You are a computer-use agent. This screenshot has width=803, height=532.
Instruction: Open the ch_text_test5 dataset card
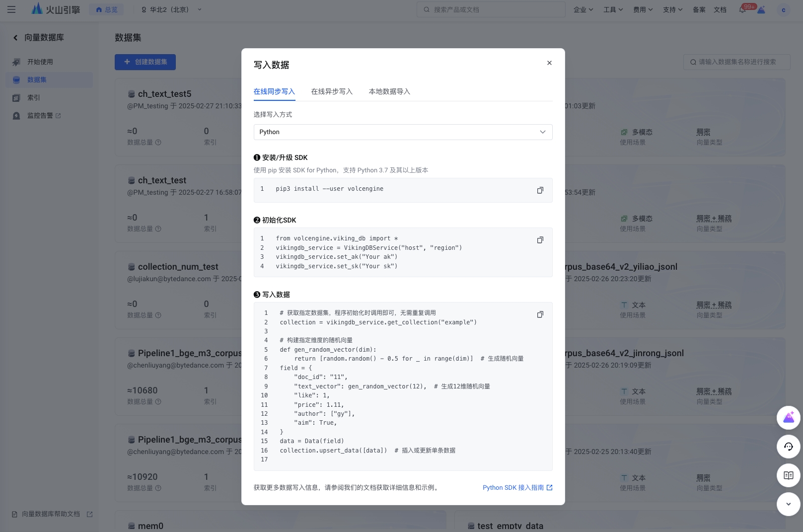tap(165, 94)
